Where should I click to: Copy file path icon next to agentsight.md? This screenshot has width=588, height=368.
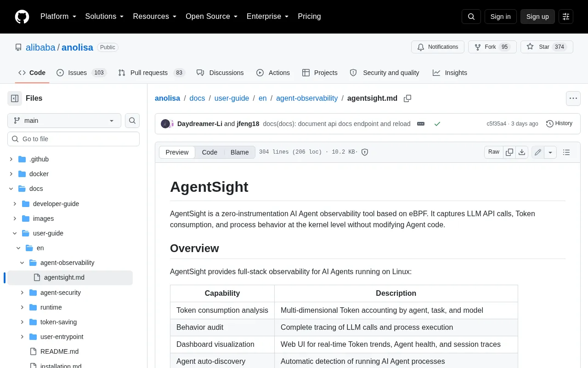pyautogui.click(x=407, y=98)
